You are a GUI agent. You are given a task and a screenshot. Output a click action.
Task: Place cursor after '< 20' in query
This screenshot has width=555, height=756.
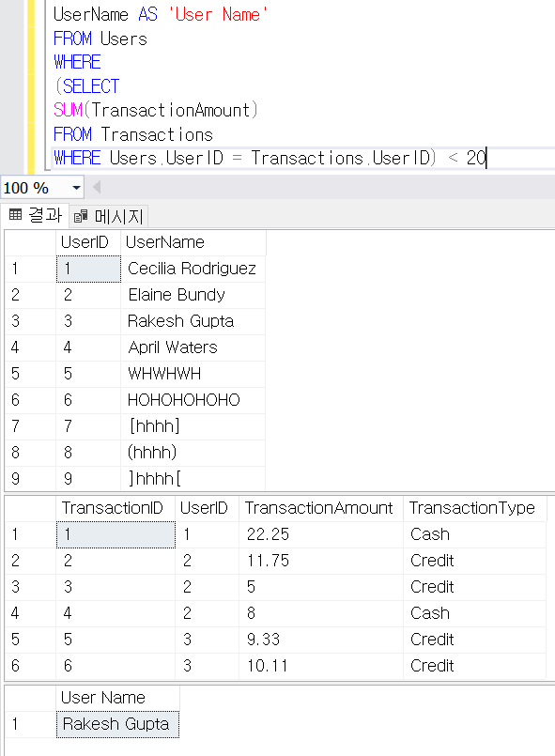pyautogui.click(x=486, y=158)
